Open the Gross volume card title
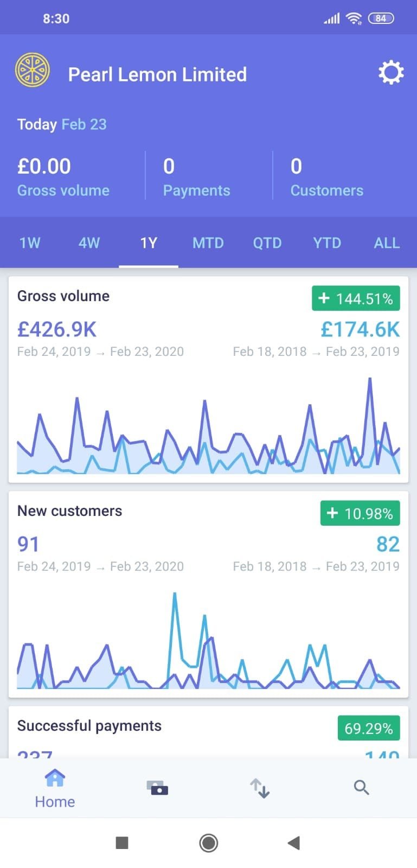 click(x=63, y=296)
